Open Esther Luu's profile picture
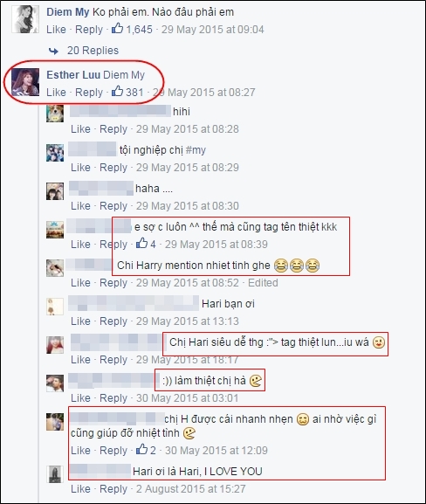The width and height of the screenshot is (426, 504). (x=25, y=82)
